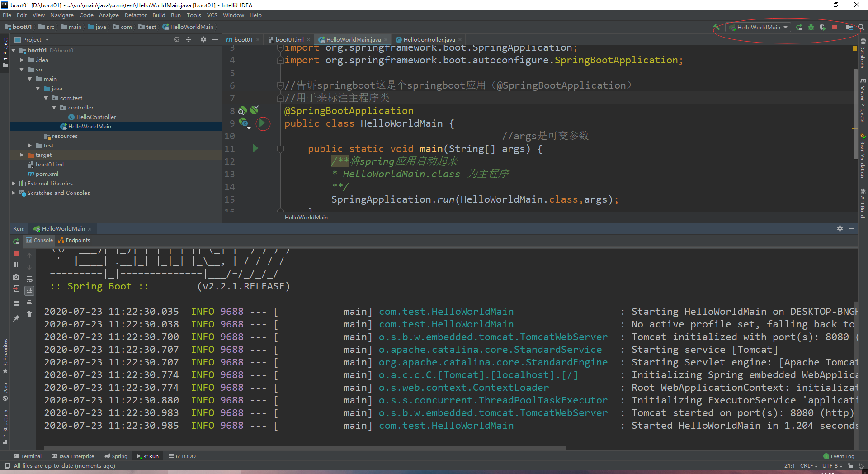The height and width of the screenshot is (474, 868).
Task: Switch to the HelloController.java editor tab
Action: [x=429, y=39]
